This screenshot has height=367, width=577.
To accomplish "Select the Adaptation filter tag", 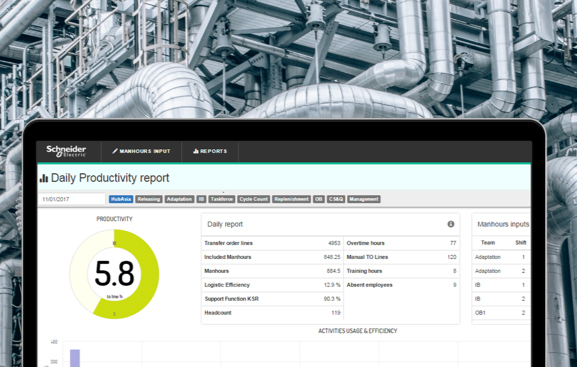I will pyautogui.click(x=179, y=199).
